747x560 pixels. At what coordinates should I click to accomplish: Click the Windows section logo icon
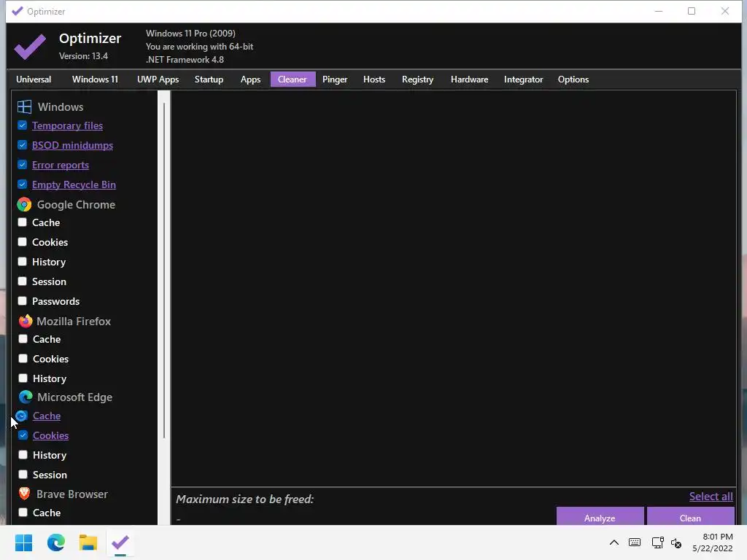(x=24, y=106)
